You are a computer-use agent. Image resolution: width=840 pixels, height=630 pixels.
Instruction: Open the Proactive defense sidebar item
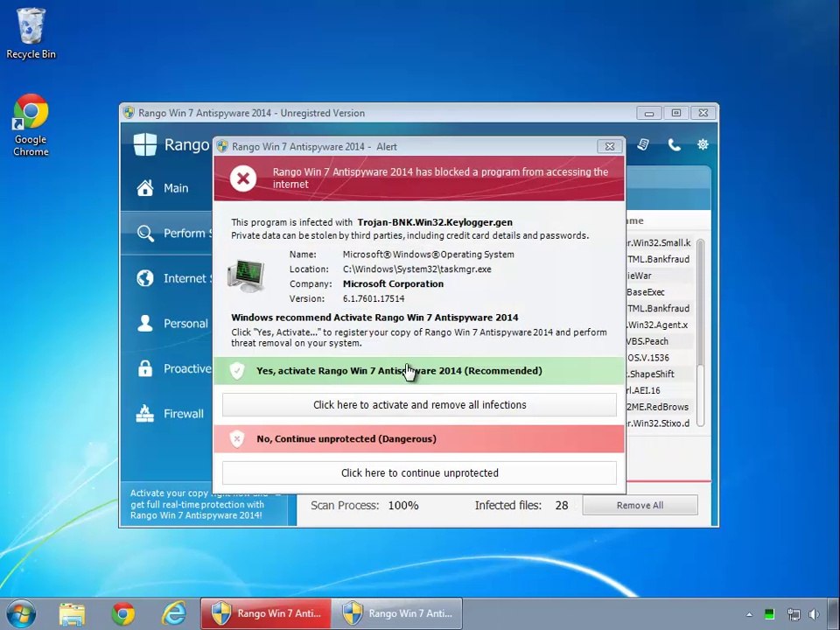(x=166, y=368)
